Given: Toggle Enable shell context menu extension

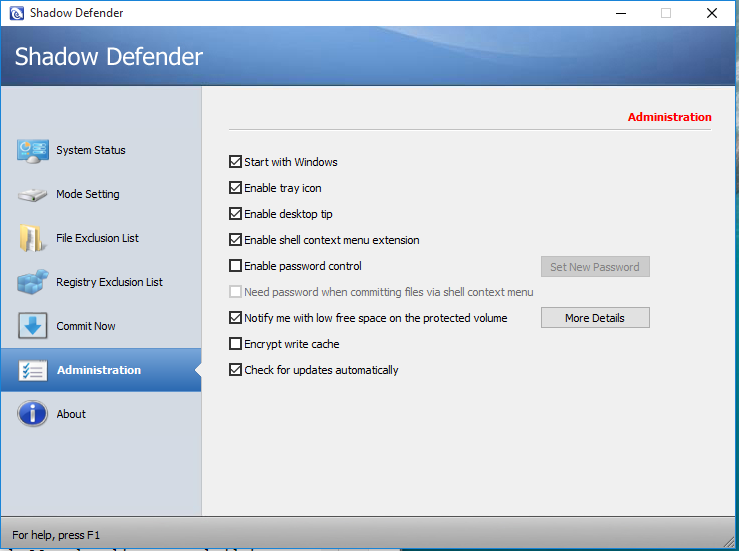Looking at the screenshot, I should click(x=235, y=239).
